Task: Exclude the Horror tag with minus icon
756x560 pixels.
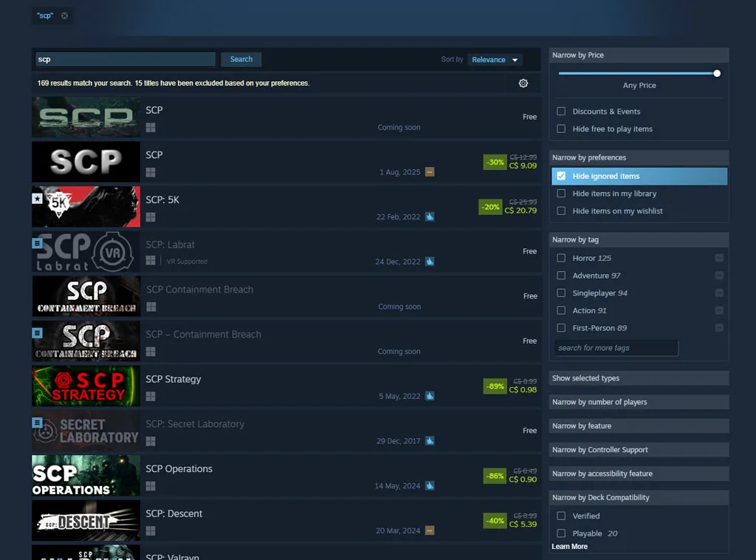Action: (x=719, y=258)
